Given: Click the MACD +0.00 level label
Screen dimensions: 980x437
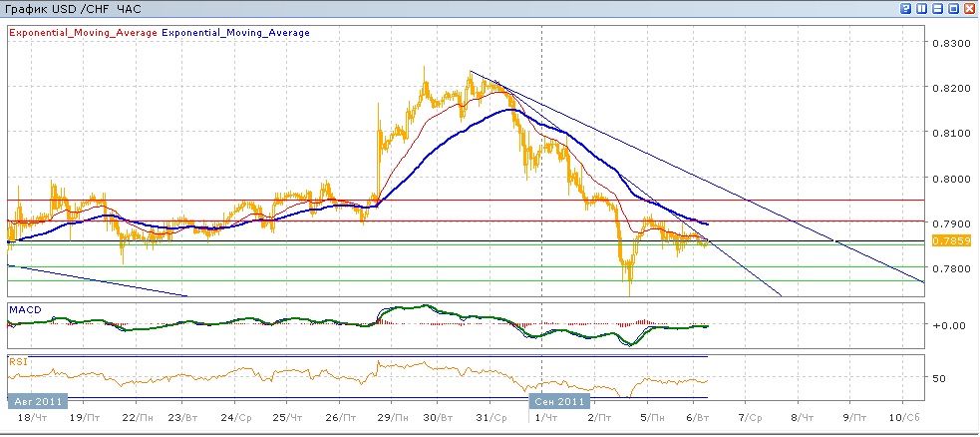Looking at the screenshot, I should [x=947, y=325].
